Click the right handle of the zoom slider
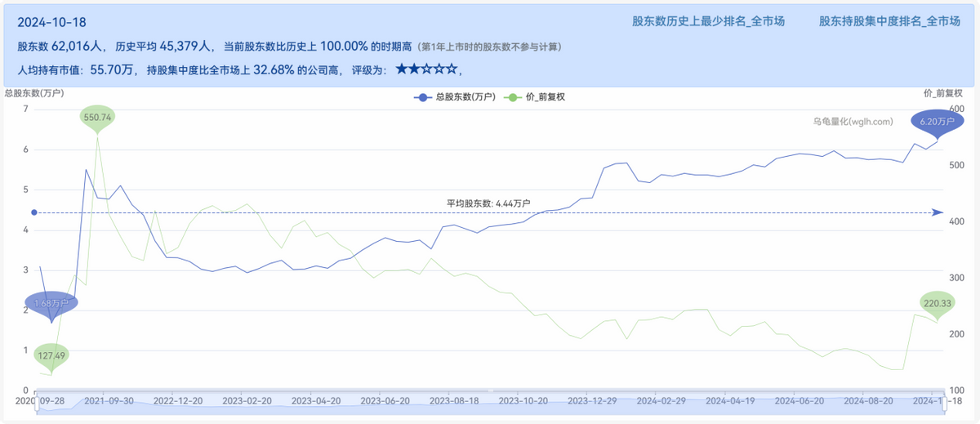The height and width of the screenshot is (424, 980). pos(938,408)
